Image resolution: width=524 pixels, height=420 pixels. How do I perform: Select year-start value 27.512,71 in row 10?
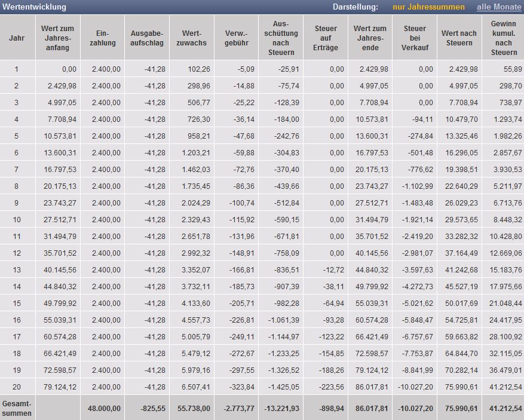click(x=60, y=219)
